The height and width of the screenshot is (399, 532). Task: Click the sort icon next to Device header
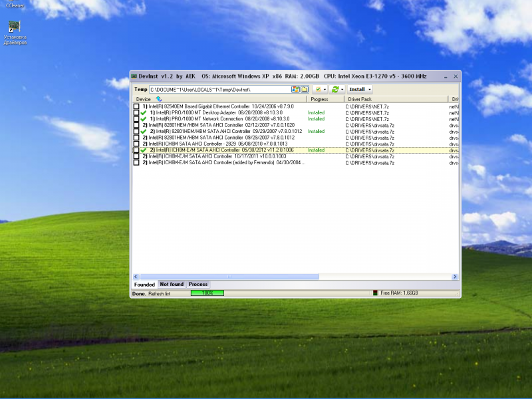[x=158, y=99]
